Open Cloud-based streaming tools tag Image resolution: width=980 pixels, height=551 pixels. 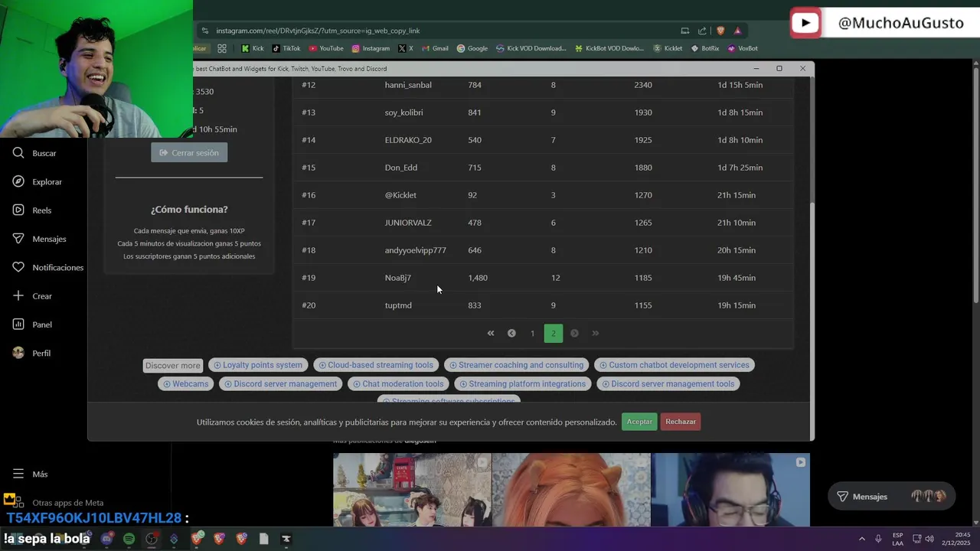376,365
